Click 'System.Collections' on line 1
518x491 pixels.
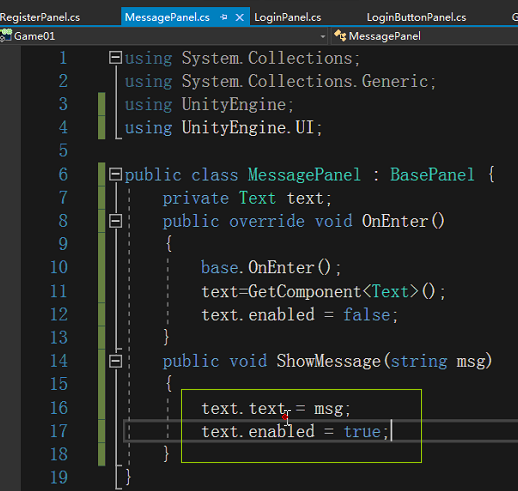pos(267,58)
